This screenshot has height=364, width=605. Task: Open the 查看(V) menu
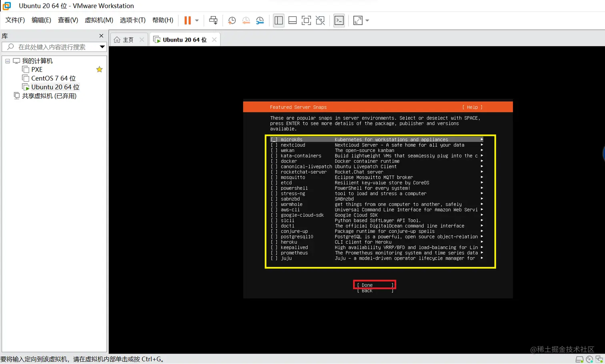click(x=68, y=20)
